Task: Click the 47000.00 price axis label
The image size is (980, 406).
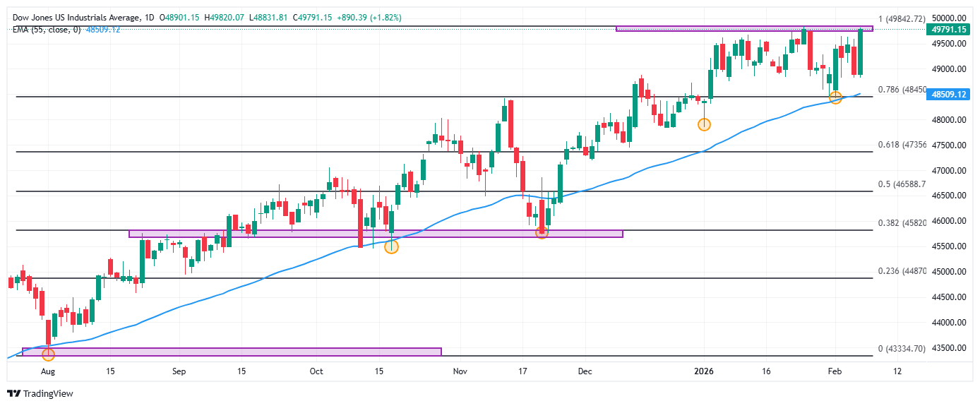Action: (949, 171)
